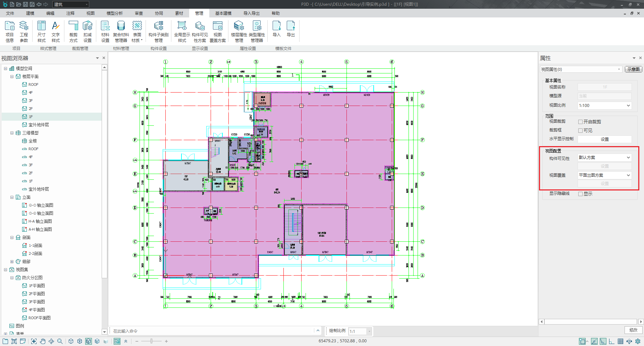Viewport: 644px width, 346px height.
Task: Open 楼层属性管理 tool
Action: click(x=239, y=32)
